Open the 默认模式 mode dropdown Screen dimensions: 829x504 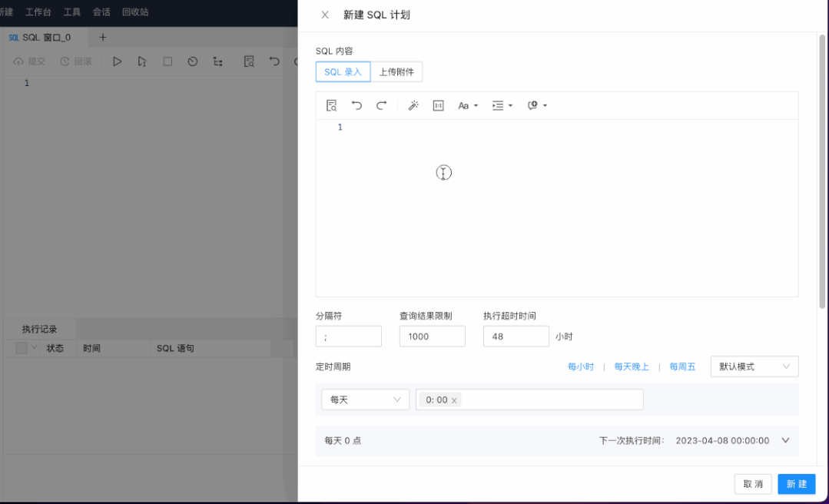[x=754, y=366]
